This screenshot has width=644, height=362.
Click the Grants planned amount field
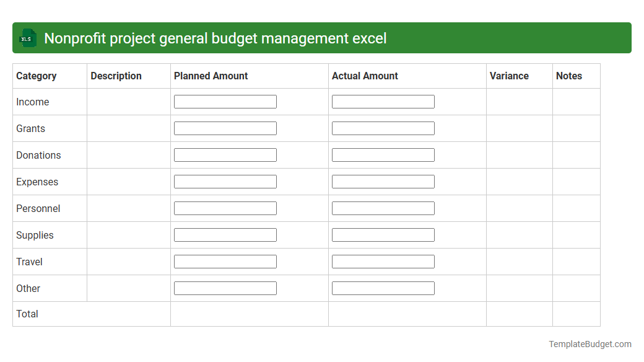point(225,128)
